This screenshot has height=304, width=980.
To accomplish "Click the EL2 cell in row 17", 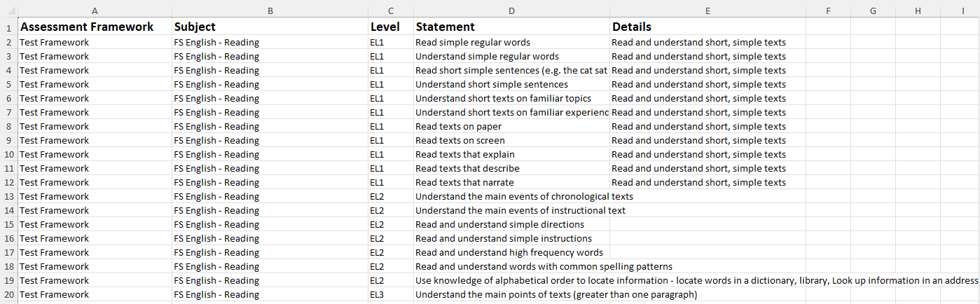I will [391, 252].
